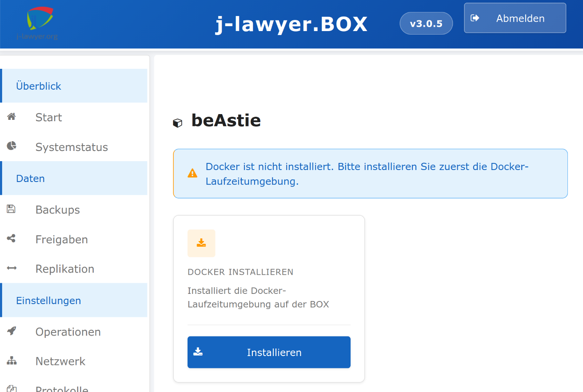Click the orange warning triangle icon
The height and width of the screenshot is (392, 583).
tap(192, 173)
